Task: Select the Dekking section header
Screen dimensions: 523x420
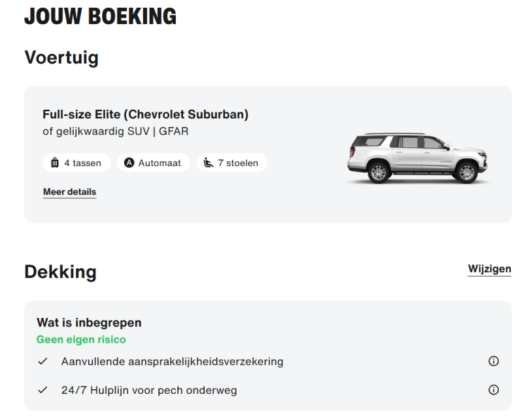Action: click(x=60, y=271)
